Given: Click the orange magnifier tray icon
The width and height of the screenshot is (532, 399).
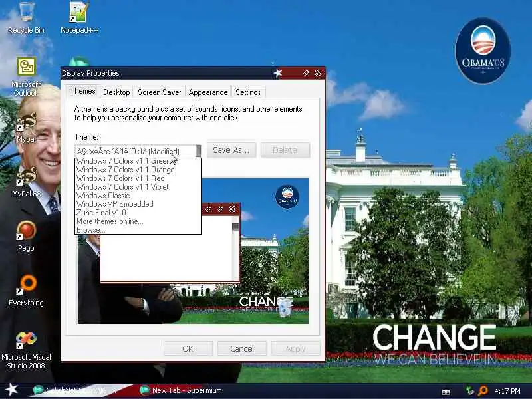Looking at the screenshot, I should [x=483, y=391].
